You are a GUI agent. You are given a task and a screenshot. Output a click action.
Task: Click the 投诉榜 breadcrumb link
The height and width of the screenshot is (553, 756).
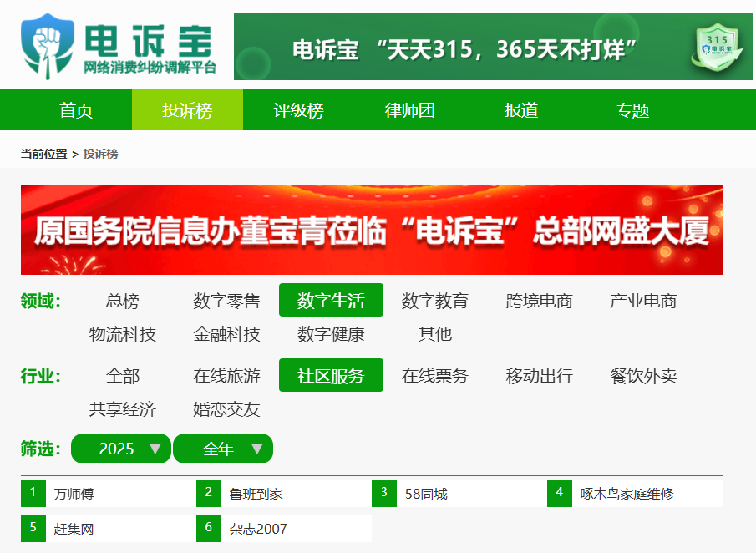(100, 154)
